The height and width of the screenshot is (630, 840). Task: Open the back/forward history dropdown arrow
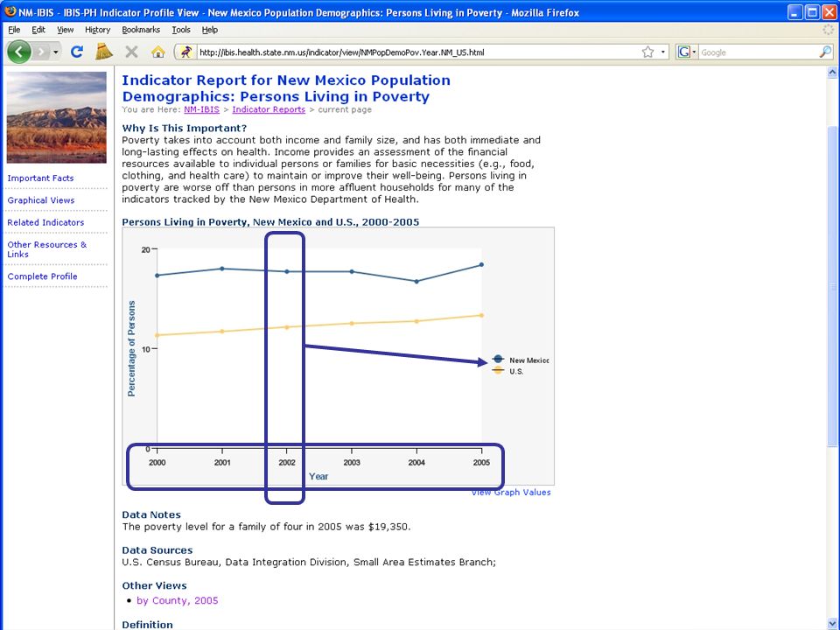coord(56,52)
